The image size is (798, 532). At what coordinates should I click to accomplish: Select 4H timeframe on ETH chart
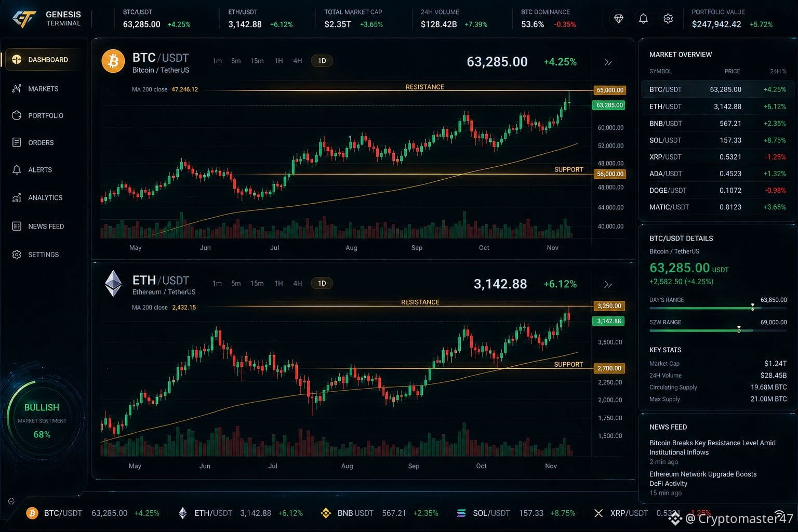(x=298, y=283)
